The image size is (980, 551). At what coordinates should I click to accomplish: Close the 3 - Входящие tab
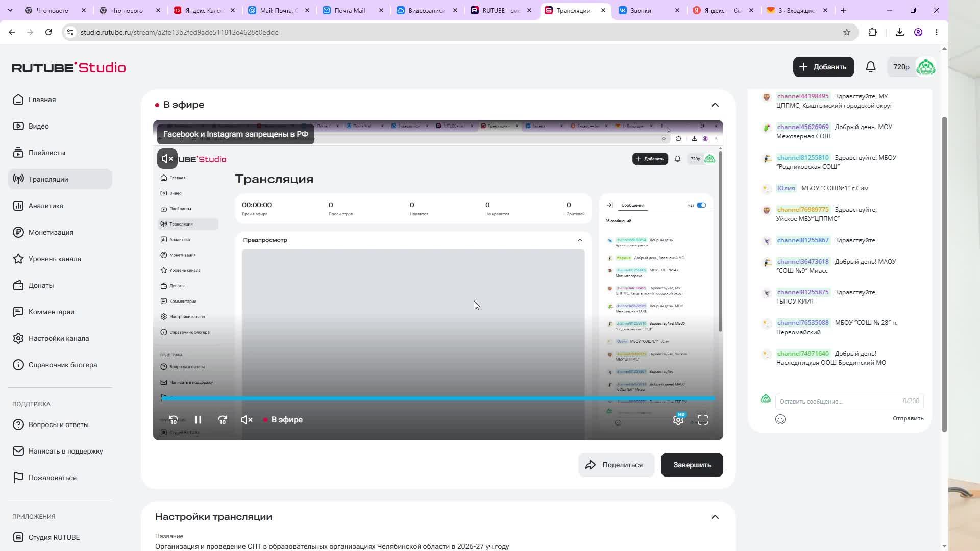click(x=825, y=10)
